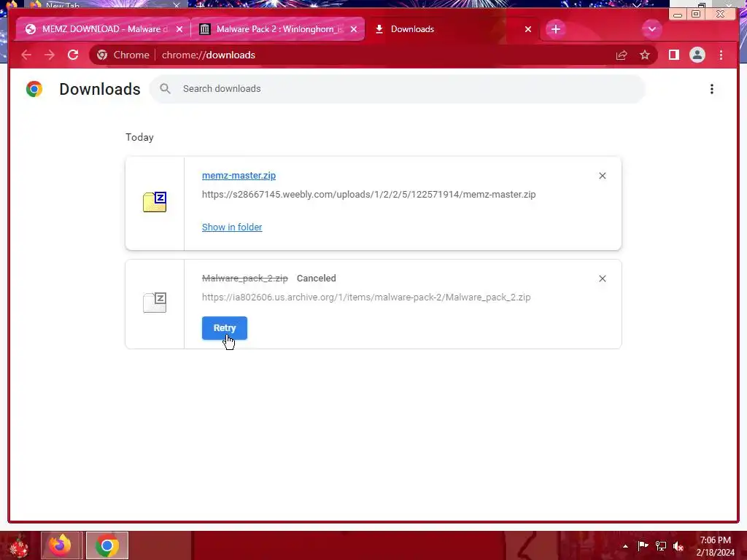Restore down the Chrome window
This screenshot has height=560, width=747.
(x=696, y=14)
